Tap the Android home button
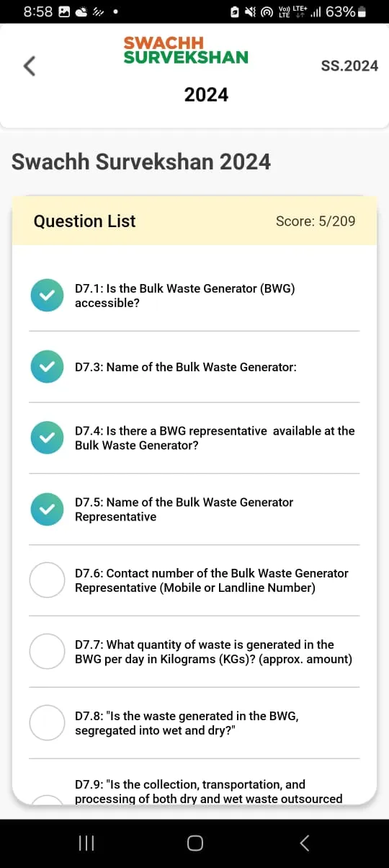 tap(194, 843)
